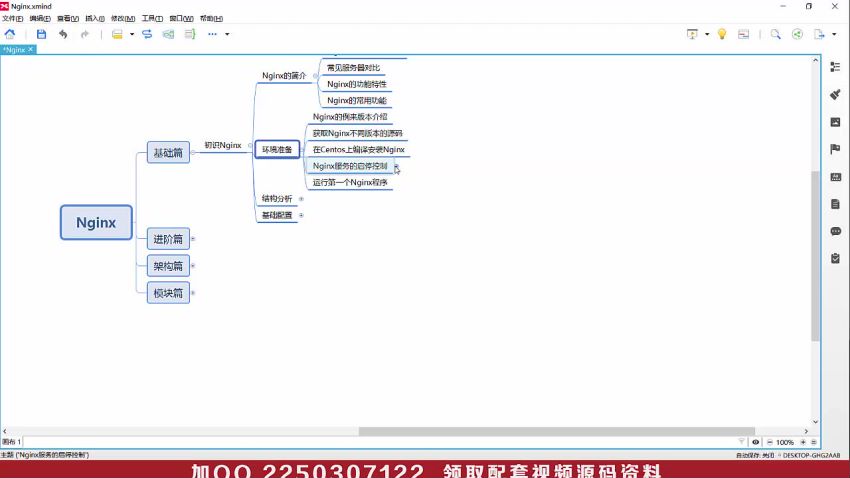850x478 pixels.
Task: Click the green share icon
Action: point(797,34)
